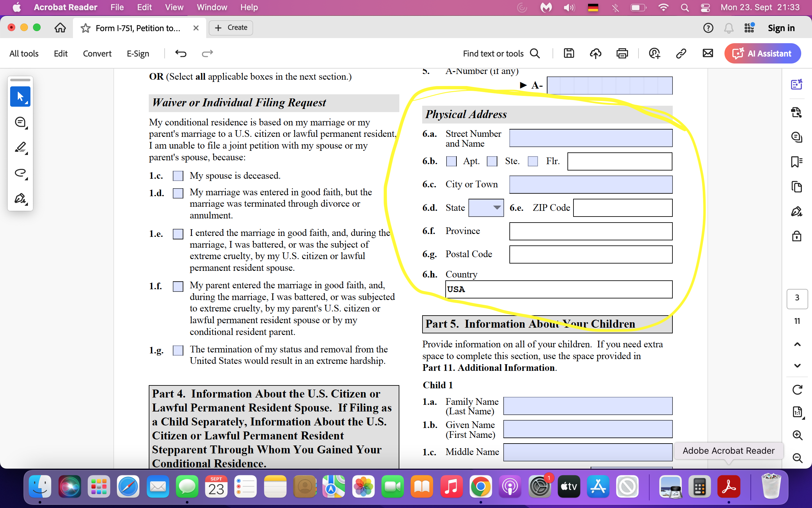This screenshot has height=508, width=812.
Task: Click the current page number box showing 3
Action: (x=797, y=298)
